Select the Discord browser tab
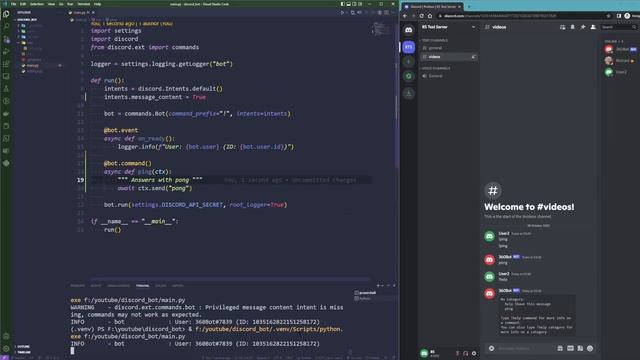The height and width of the screenshot is (360, 640). 432,7
